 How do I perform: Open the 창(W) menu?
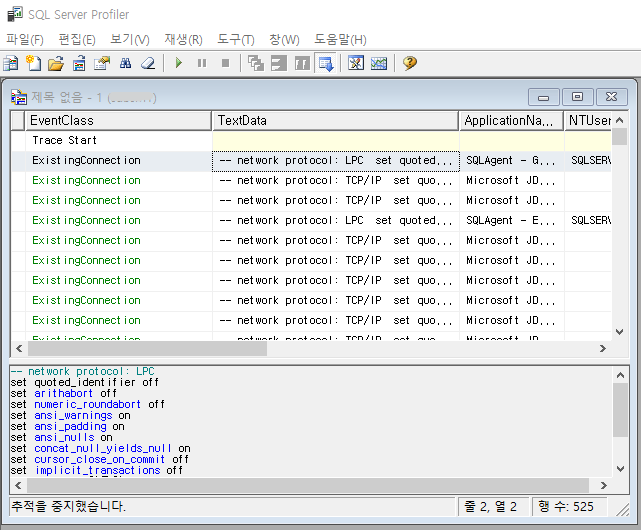tap(284, 40)
